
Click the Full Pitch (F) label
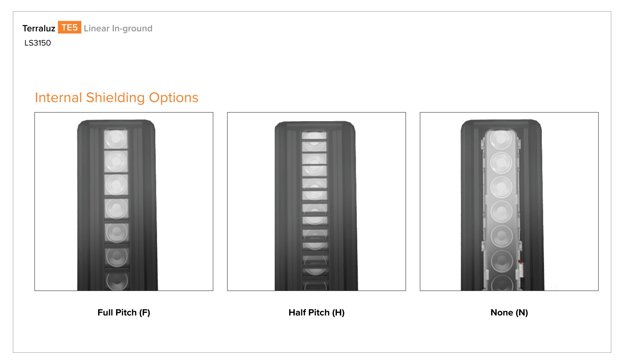click(x=124, y=313)
